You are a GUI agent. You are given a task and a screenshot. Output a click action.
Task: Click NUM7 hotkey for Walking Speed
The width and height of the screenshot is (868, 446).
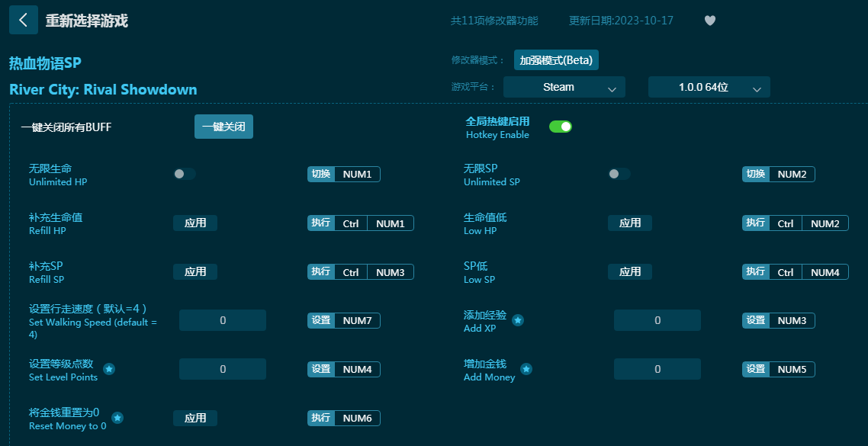357,320
